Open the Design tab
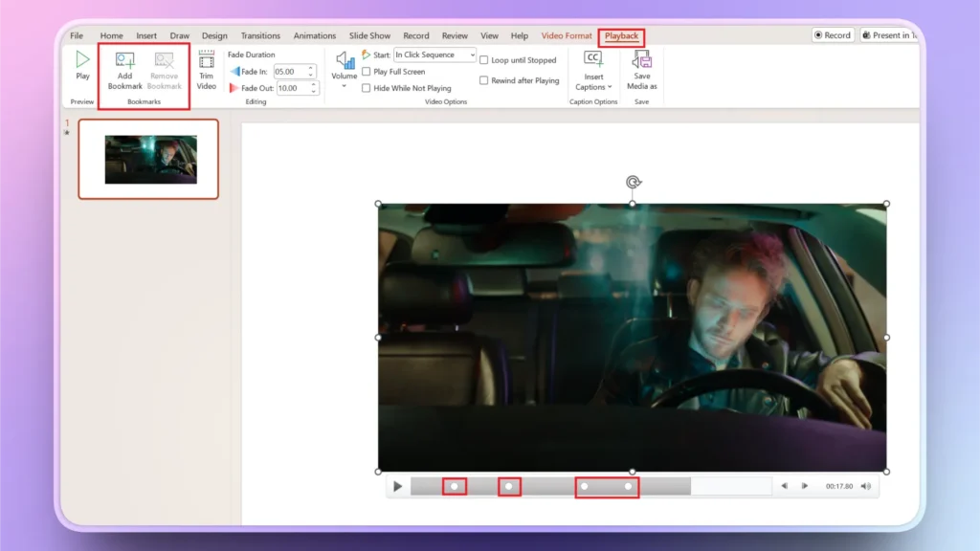Screen dimensions: 980x551 coord(214,35)
